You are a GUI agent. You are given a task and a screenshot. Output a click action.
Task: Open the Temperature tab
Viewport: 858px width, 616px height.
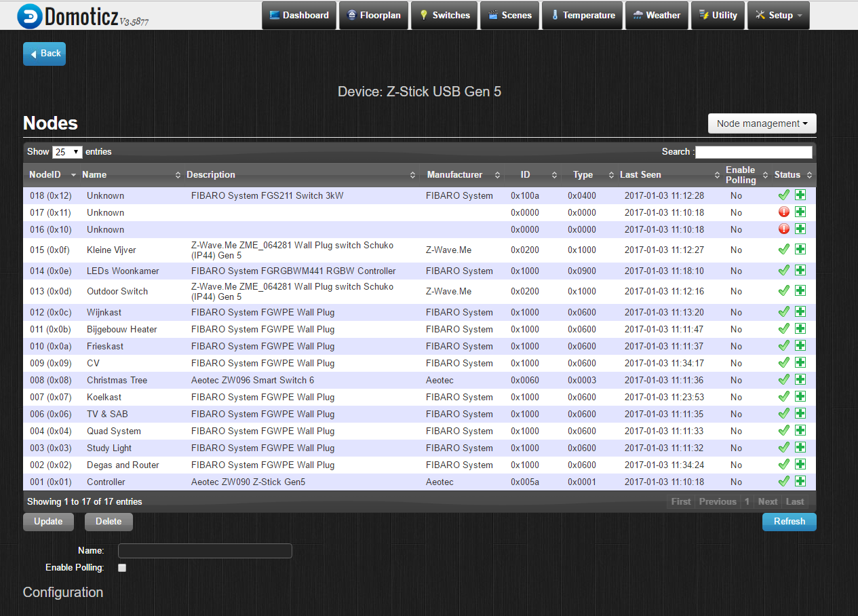(583, 16)
